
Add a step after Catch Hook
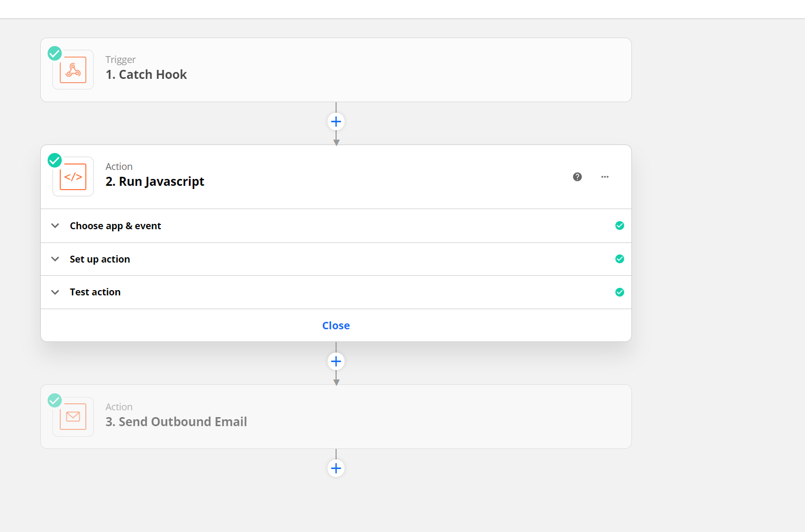[x=336, y=122]
